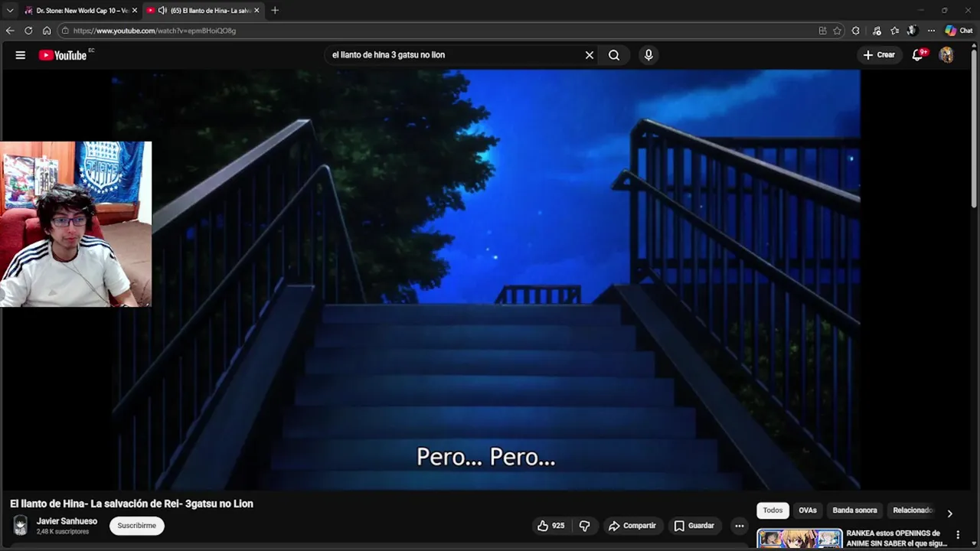980x551 pixels.
Task: Reload the current page
Action: [28, 31]
